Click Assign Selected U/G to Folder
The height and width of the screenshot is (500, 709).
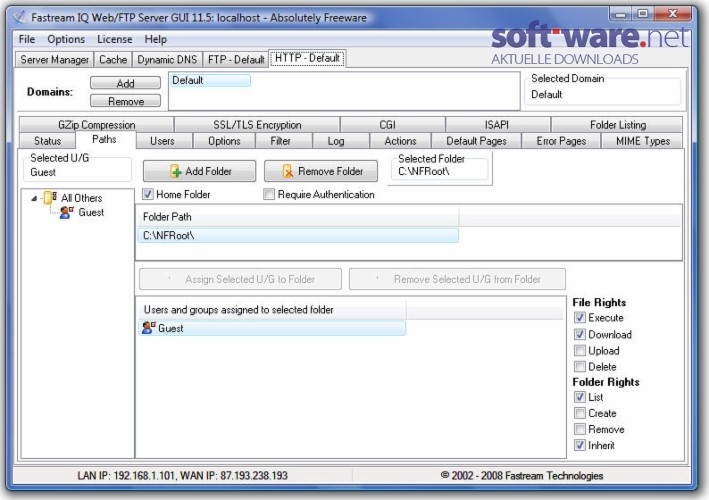tap(241, 279)
